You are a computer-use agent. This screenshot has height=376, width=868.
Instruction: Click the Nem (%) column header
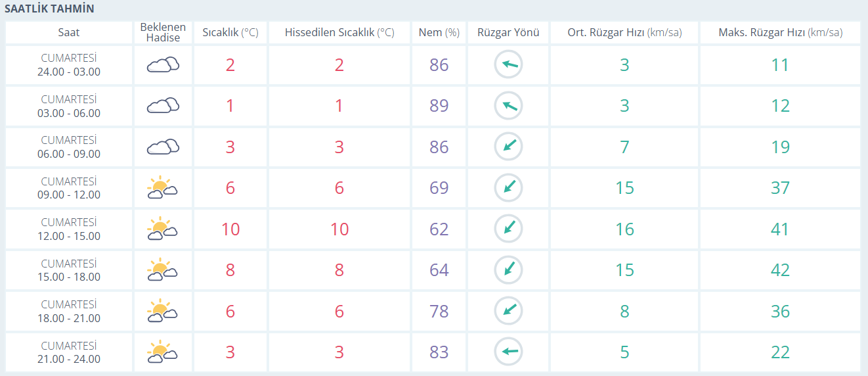point(439,33)
